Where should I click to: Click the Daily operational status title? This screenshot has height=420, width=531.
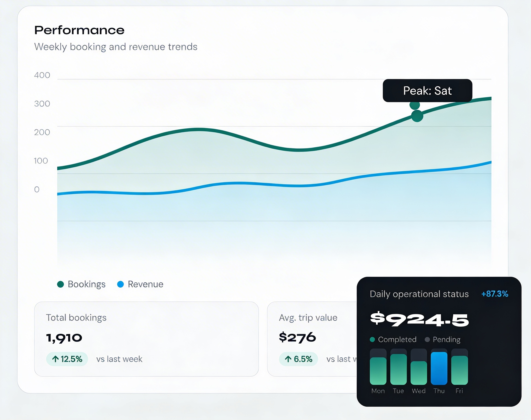[419, 294]
